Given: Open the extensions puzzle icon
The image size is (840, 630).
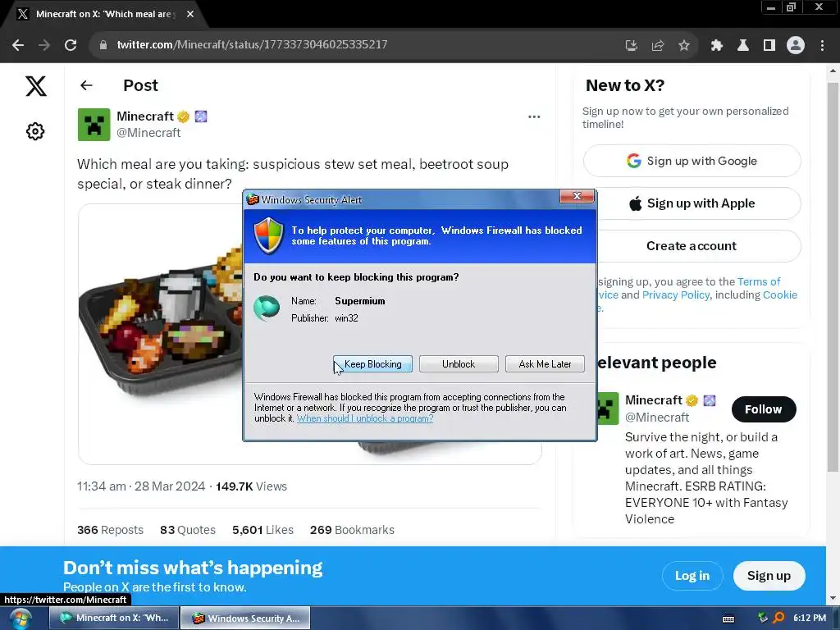Looking at the screenshot, I should coord(717,46).
